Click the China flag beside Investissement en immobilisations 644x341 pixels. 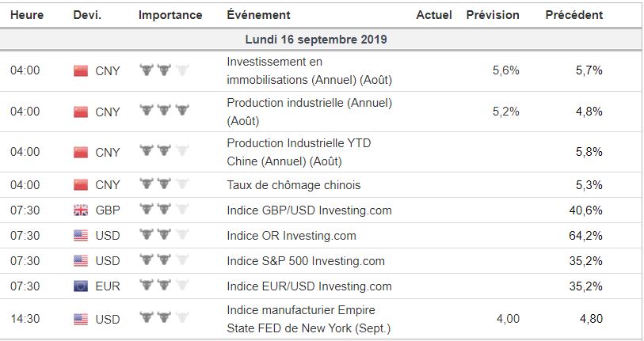80,70
